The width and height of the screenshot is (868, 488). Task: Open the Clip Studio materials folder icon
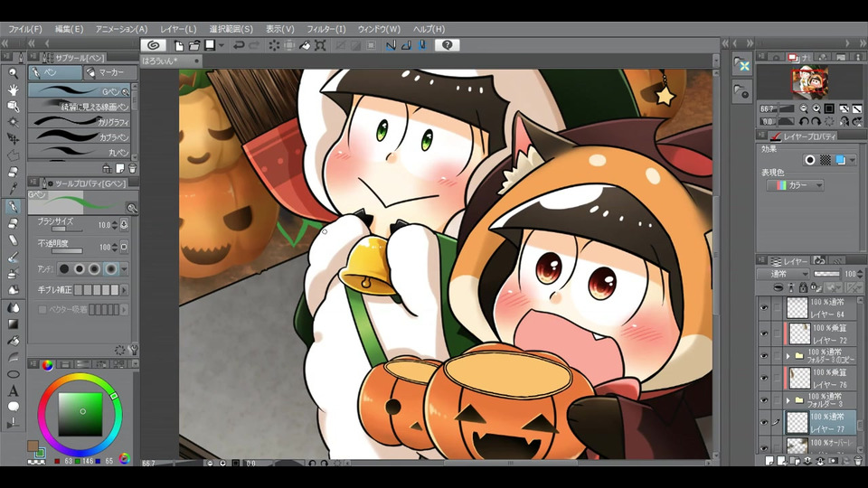742,65
